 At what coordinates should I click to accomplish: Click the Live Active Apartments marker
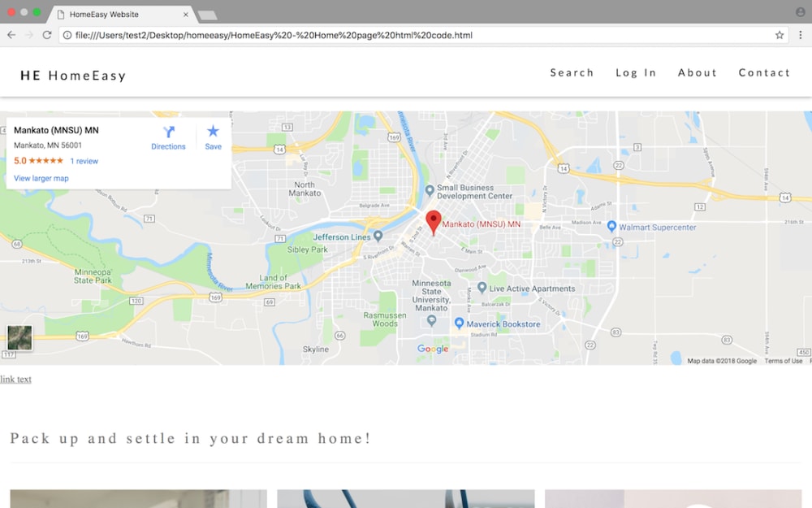click(x=482, y=287)
